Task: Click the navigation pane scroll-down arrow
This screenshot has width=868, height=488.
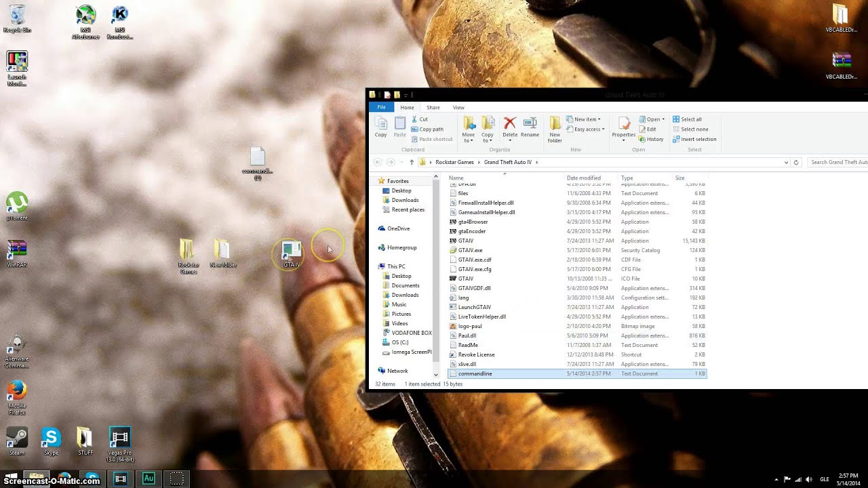Action: tap(435, 374)
